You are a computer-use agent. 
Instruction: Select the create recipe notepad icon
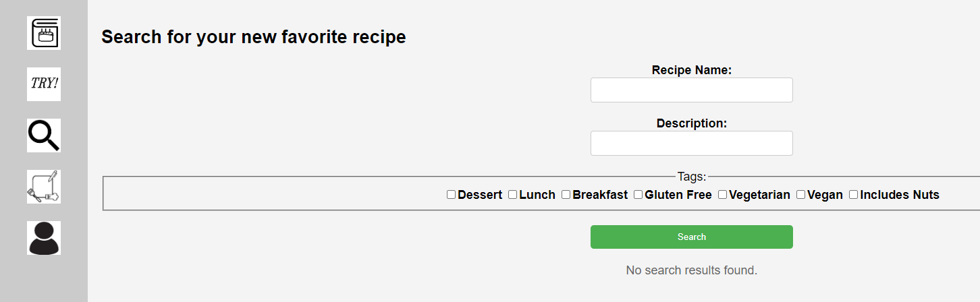pyautogui.click(x=44, y=187)
